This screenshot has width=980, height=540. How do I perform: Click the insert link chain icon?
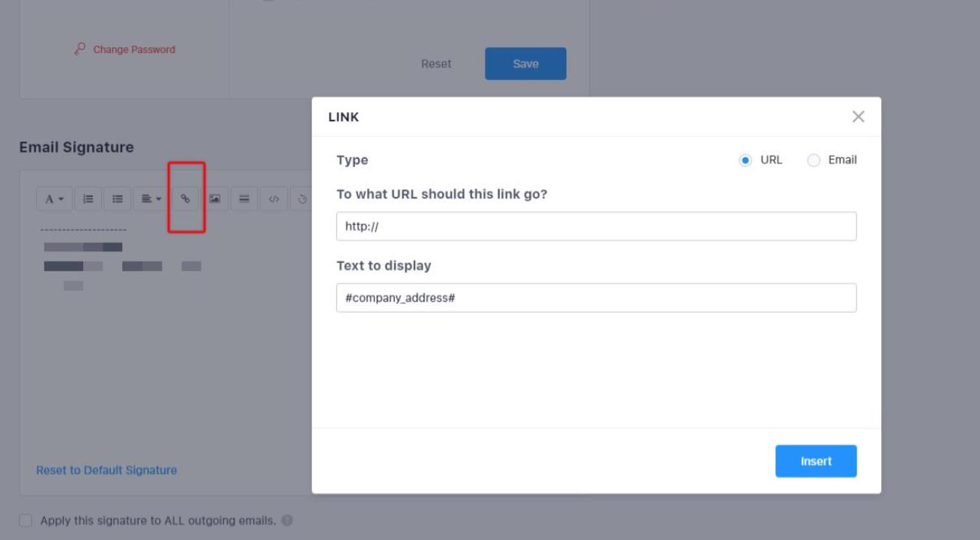[x=185, y=199]
